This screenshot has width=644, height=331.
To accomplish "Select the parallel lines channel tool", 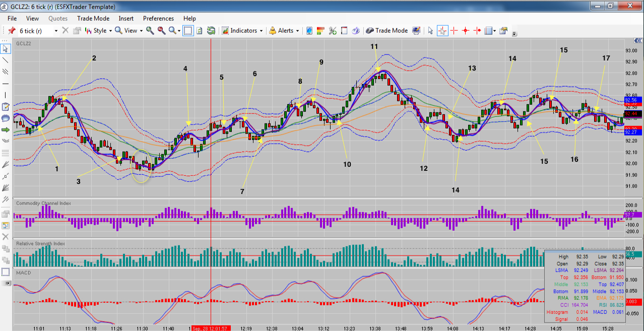I will pos(6,72).
